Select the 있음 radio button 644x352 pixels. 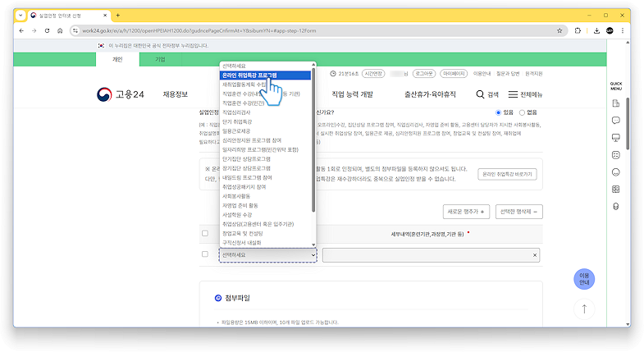point(498,112)
